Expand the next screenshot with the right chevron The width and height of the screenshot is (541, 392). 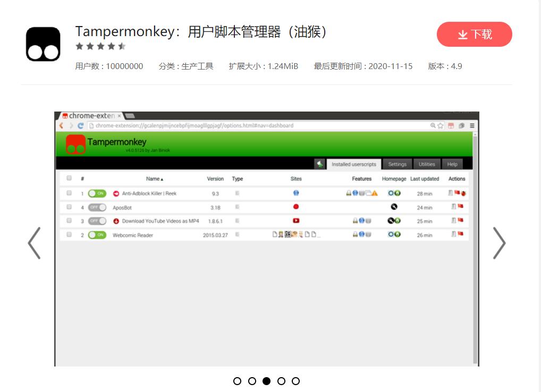[500, 243]
